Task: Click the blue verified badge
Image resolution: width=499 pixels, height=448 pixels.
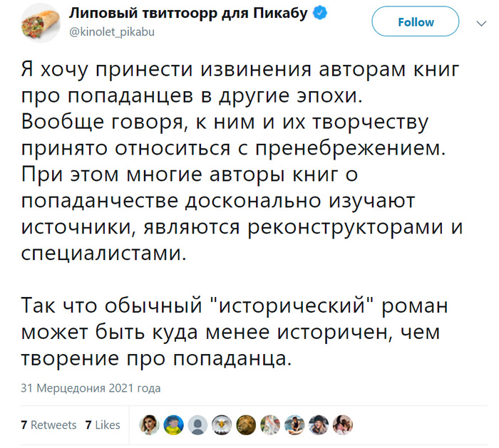Action: click(320, 14)
